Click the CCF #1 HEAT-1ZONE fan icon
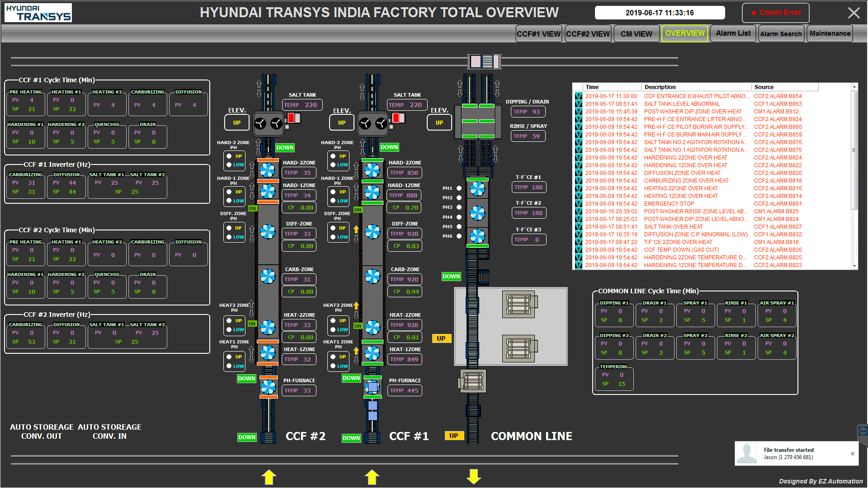Screen dimensions: 868x488 373,353
